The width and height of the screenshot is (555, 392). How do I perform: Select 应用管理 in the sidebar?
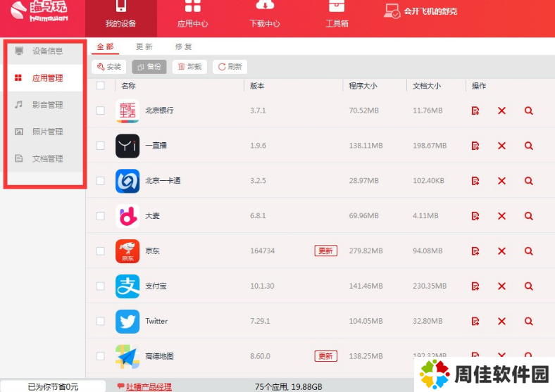[x=45, y=78]
